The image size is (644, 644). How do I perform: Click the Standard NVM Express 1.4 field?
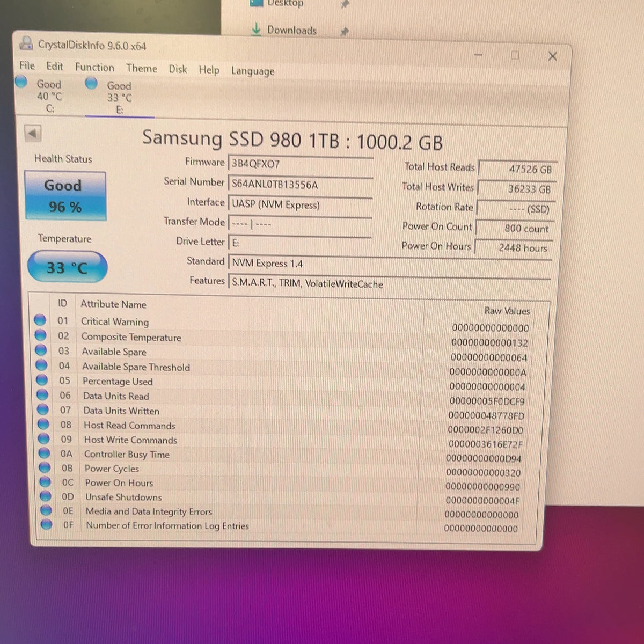390,264
